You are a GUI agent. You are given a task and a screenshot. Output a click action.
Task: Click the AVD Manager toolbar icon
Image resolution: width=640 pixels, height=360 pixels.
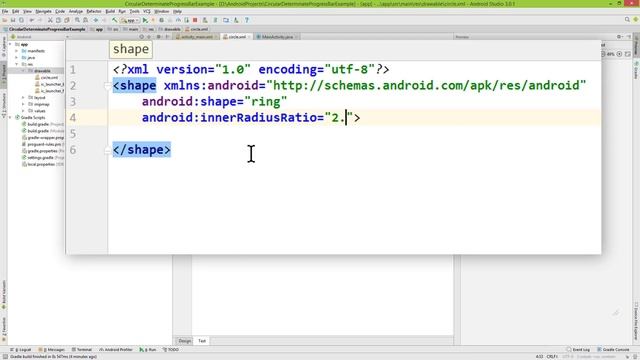tap(205, 20)
